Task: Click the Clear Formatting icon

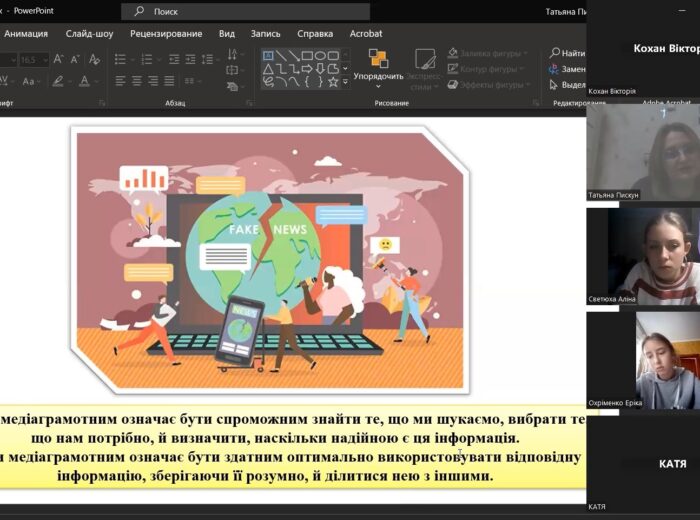Action: [95, 60]
